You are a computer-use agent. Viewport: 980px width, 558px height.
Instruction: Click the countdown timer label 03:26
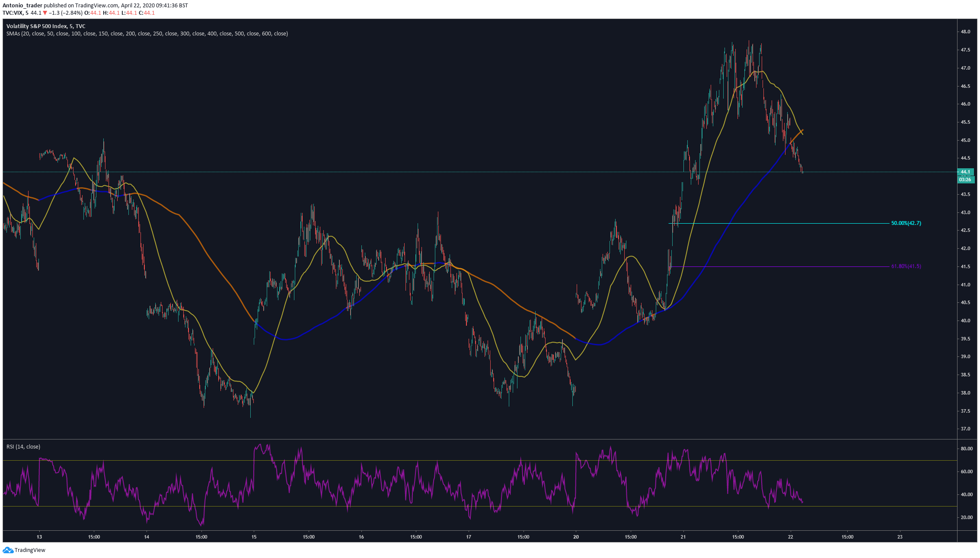pos(966,180)
